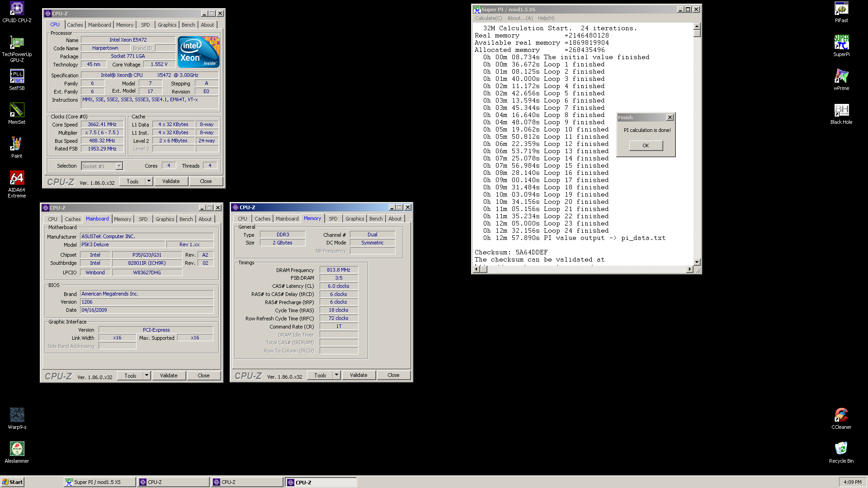Click Validate in top CPU-Z window

click(171, 181)
